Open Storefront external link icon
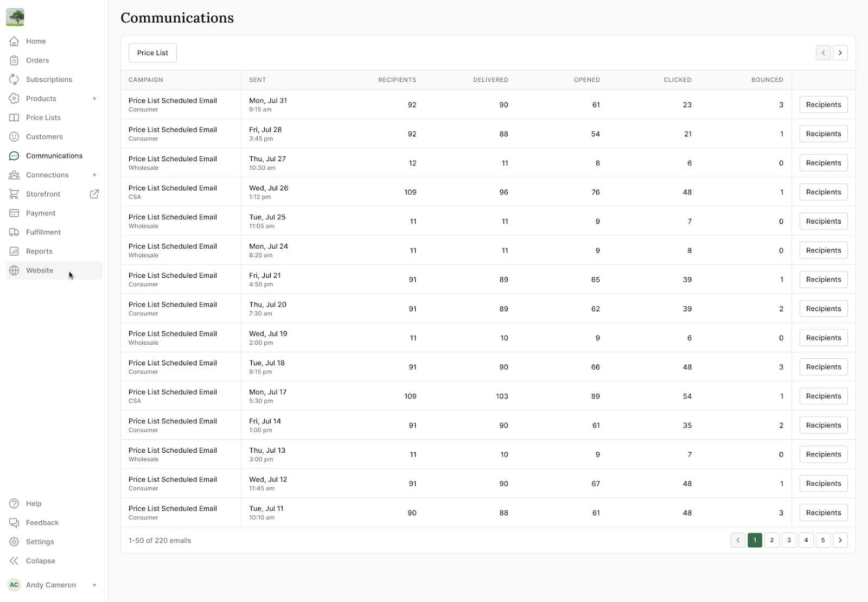Image resolution: width=868 pixels, height=602 pixels. click(94, 194)
